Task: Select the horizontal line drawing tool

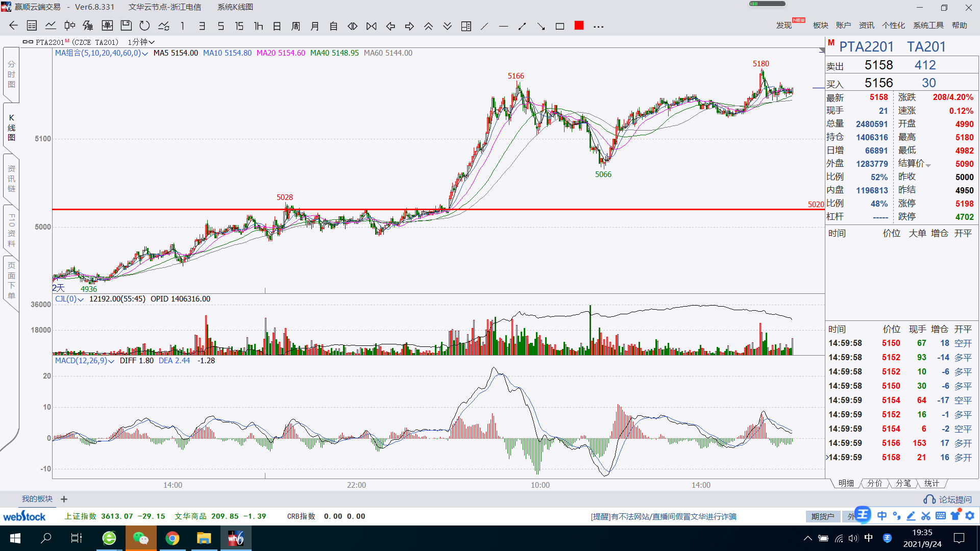Action: point(503,26)
